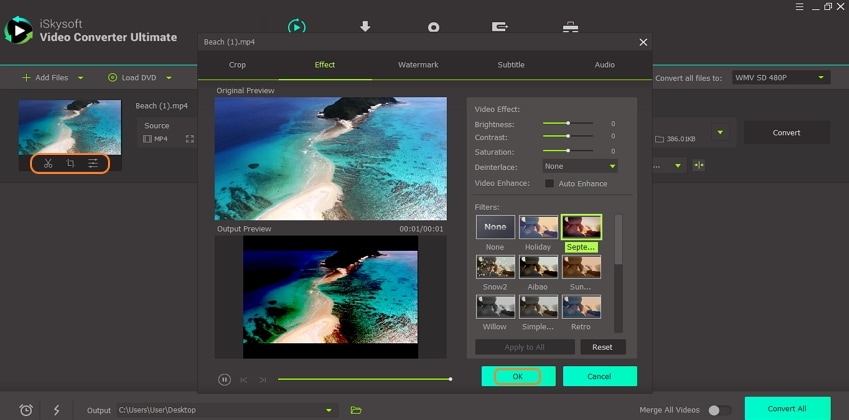Open the Toolbox section icon
849x420 pixels.
[x=570, y=27]
